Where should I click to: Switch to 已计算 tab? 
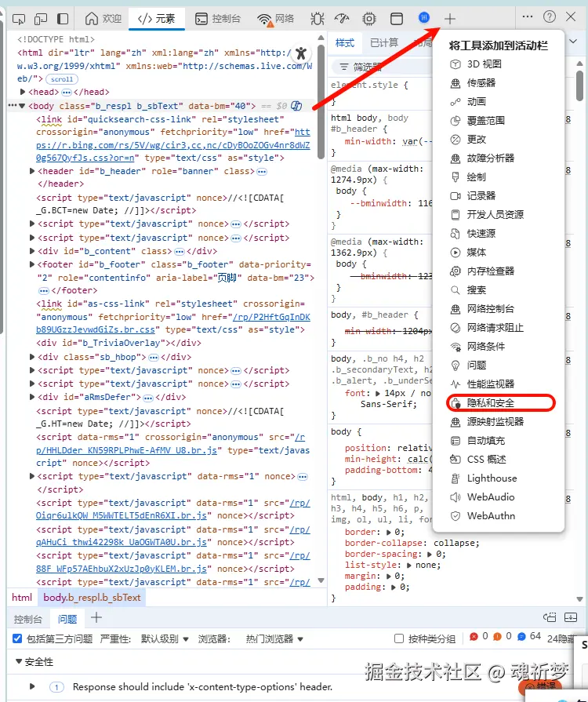click(384, 43)
